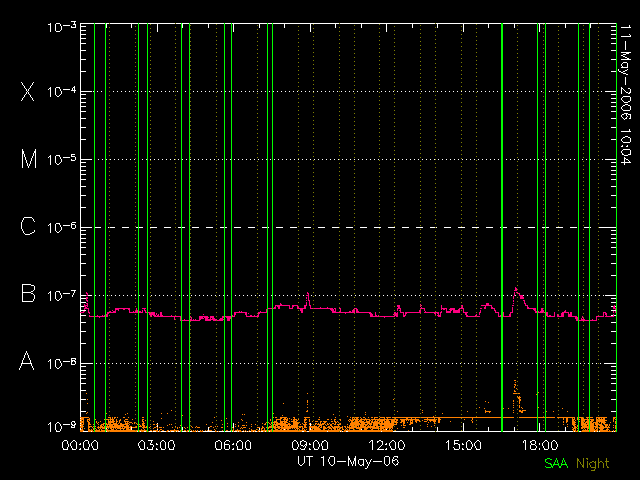Click the 10⁻⁹ y-axis tick label
640x480 pixels.
pos(62,427)
